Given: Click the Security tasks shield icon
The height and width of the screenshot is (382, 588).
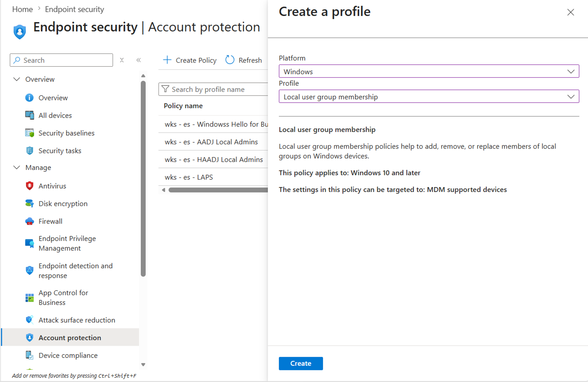Looking at the screenshot, I should click(x=30, y=151).
